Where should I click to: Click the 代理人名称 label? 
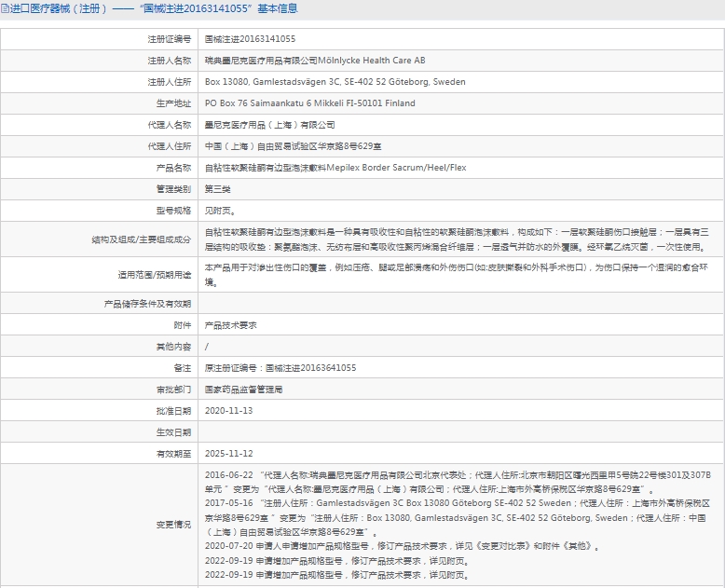[x=170, y=125]
